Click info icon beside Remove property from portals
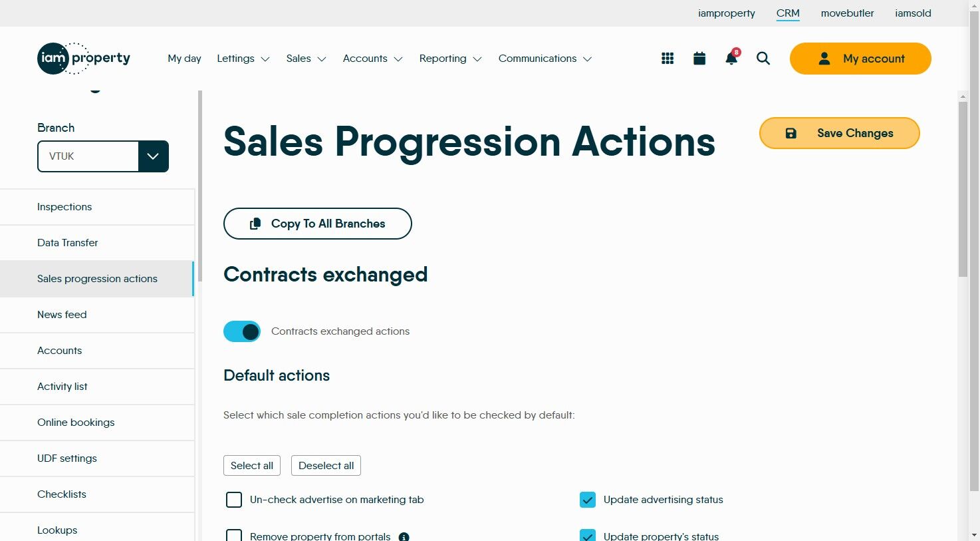Image resolution: width=980 pixels, height=541 pixels. (x=404, y=536)
